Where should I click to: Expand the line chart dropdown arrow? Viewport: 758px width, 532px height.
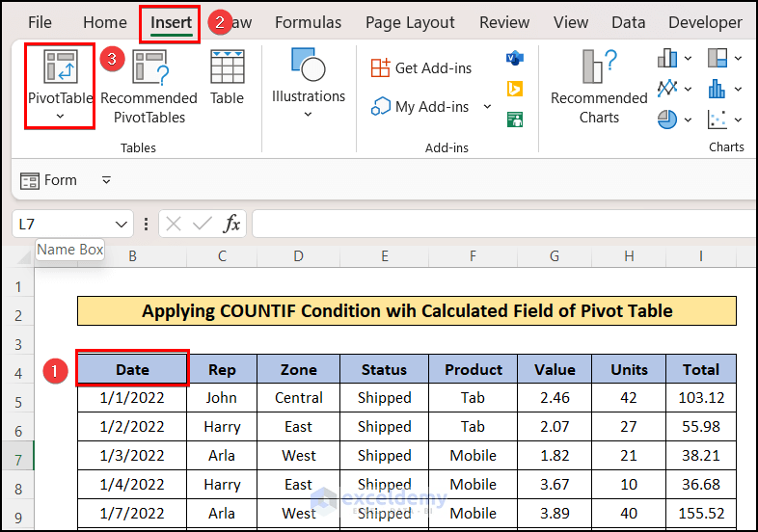[688, 90]
